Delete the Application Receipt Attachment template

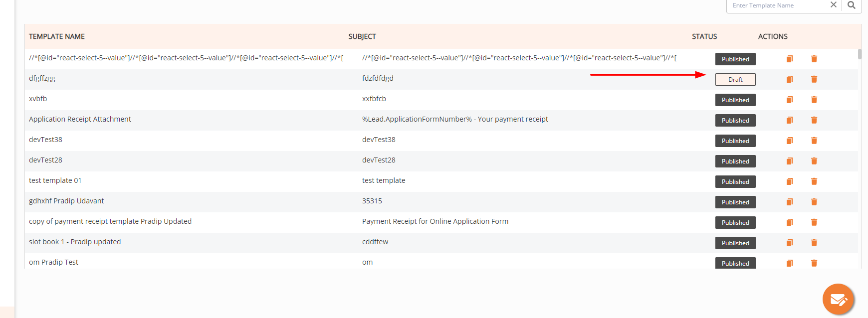814,120
